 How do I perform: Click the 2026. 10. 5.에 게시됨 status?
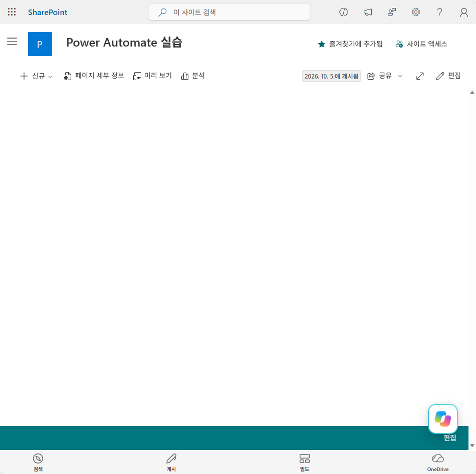point(331,76)
